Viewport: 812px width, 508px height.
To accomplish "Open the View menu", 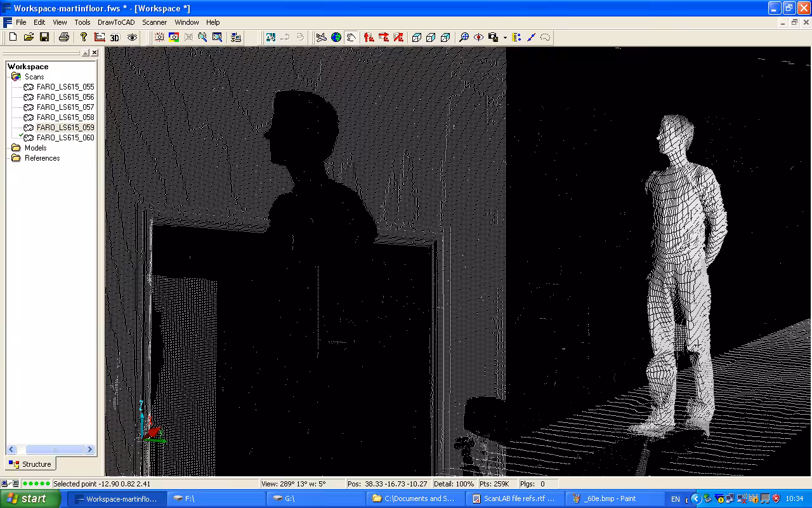I will 60,22.
